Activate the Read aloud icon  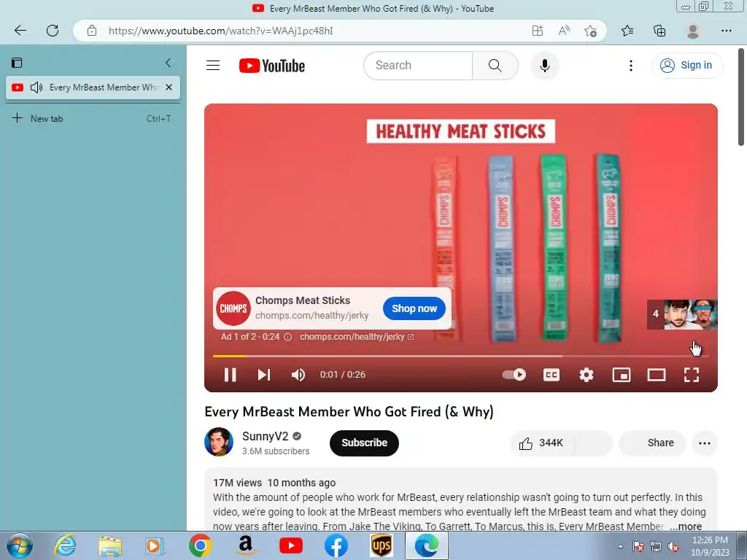tap(564, 31)
